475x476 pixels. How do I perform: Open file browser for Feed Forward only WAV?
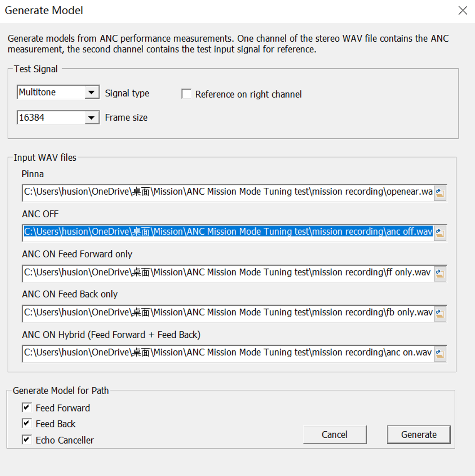pos(440,274)
